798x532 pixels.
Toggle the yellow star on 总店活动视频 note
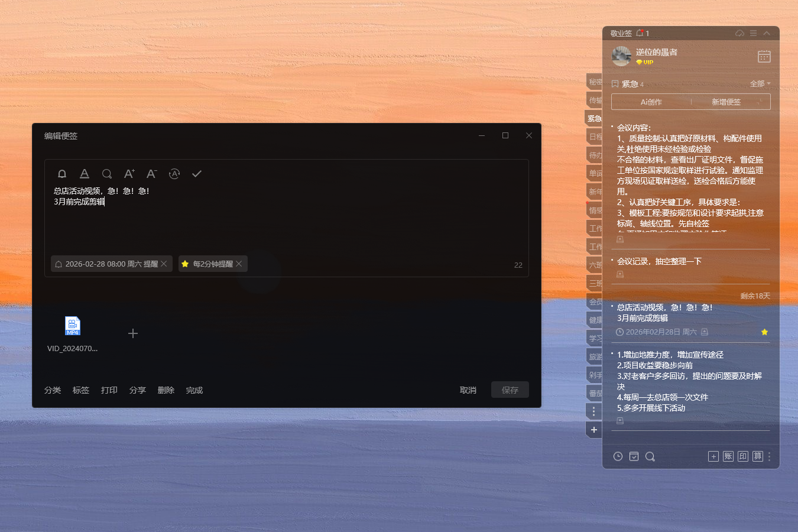pyautogui.click(x=764, y=332)
